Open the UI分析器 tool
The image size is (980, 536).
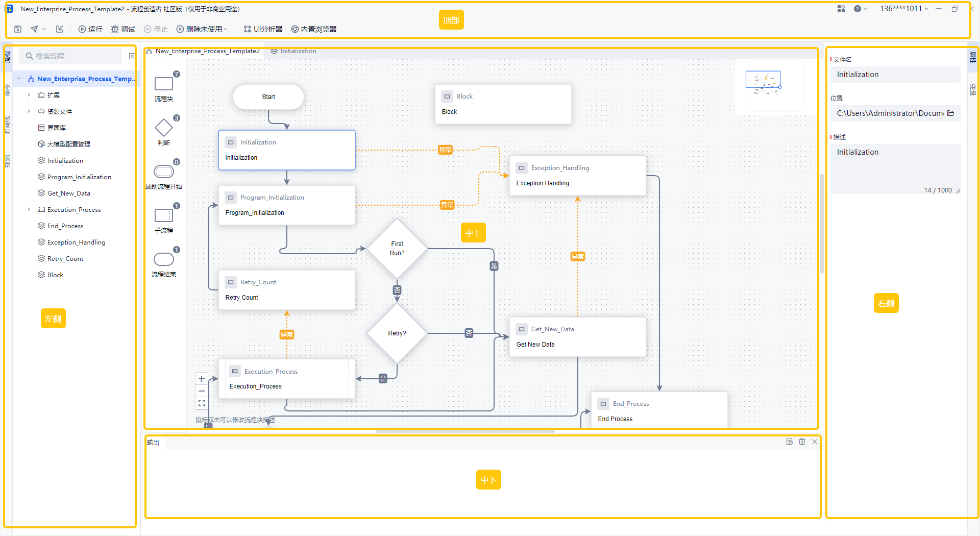tap(263, 29)
